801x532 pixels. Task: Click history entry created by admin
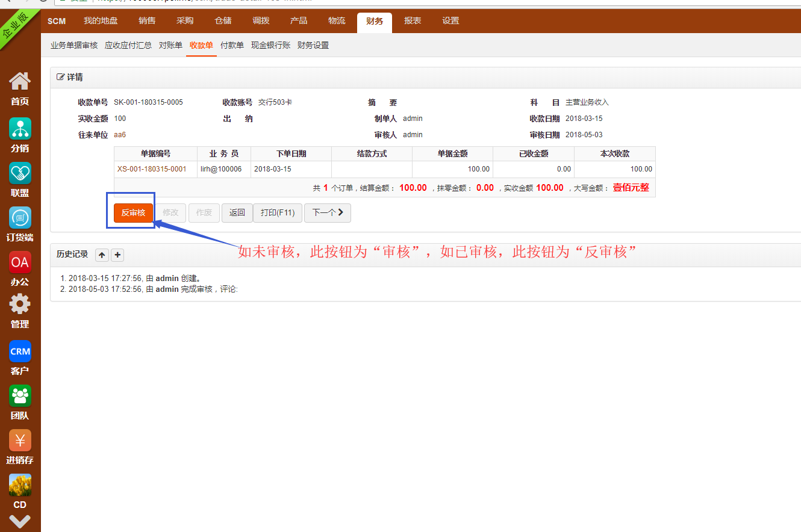pyautogui.click(x=135, y=279)
